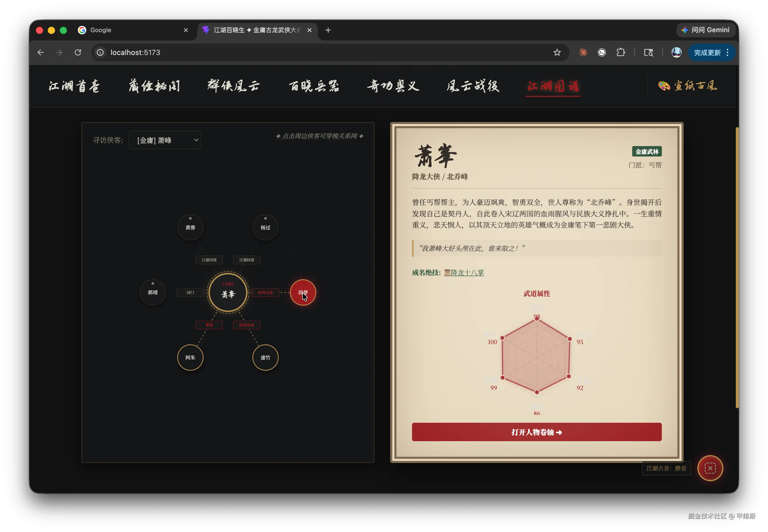Click 结拜兄弟 label beside the 段誉 node

265,292
